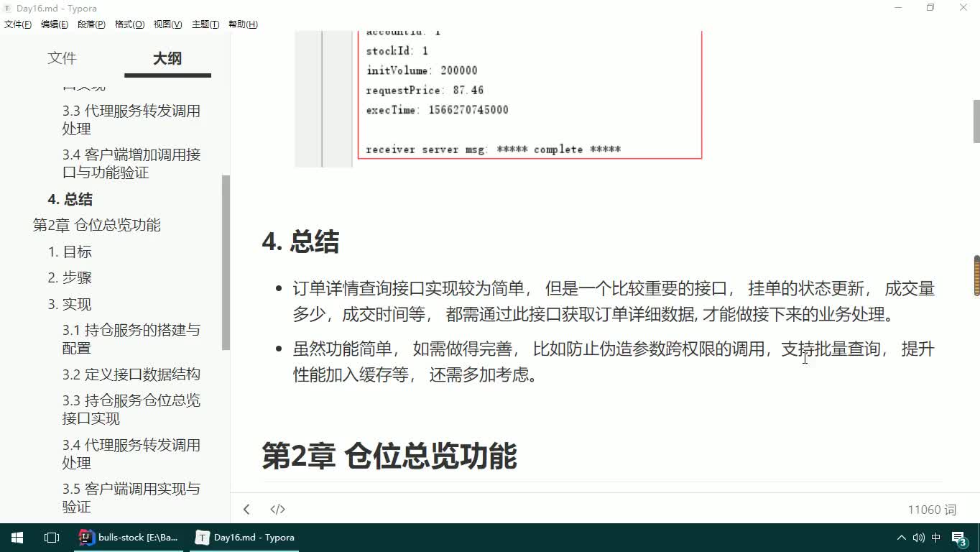Jump to outline item 3.1 持仓服务的搭建与配置
This screenshot has height=552, width=980.
(131, 339)
